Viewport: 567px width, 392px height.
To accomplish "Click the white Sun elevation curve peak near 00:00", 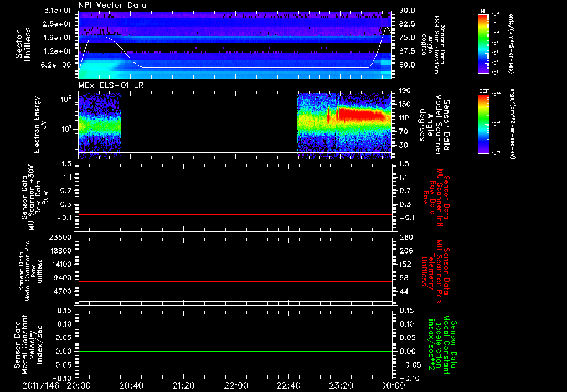I will (x=387, y=28).
